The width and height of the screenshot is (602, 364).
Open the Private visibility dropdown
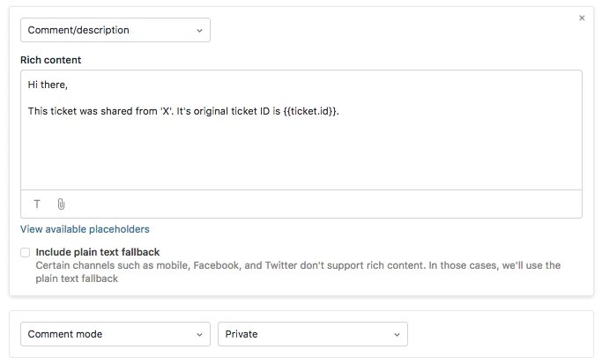pos(312,335)
